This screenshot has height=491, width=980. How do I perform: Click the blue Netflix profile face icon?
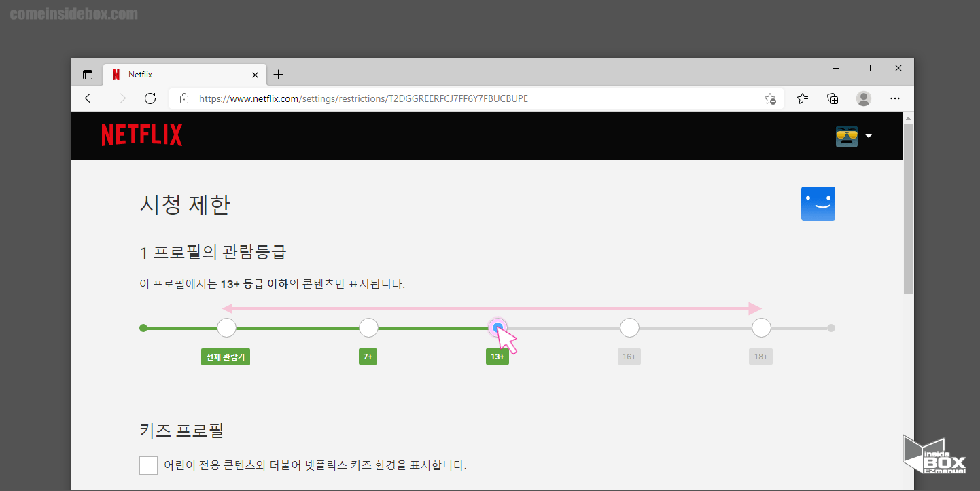[818, 203]
